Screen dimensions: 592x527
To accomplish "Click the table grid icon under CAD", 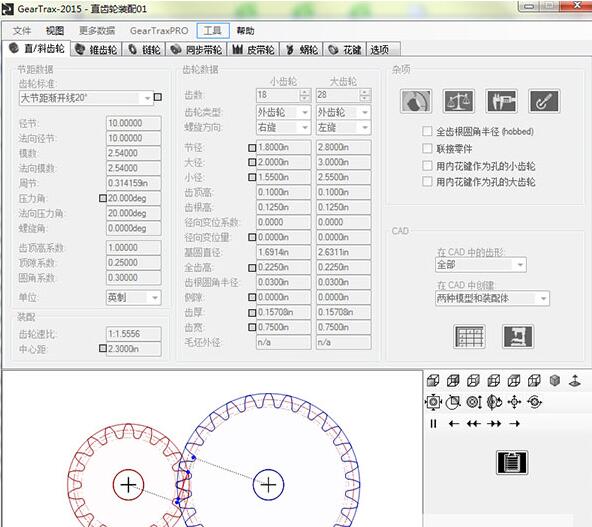I will click(469, 336).
